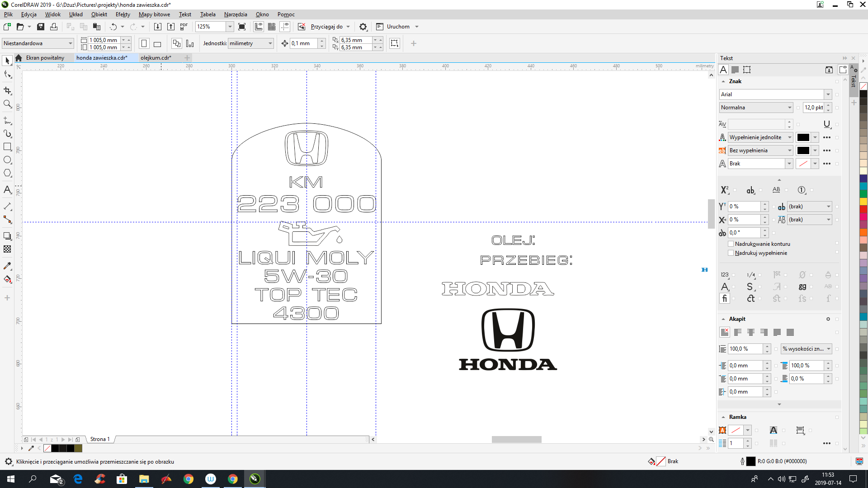Toggle Nadrukowanie konturu checkbox
Image resolution: width=868 pixels, height=488 pixels.
[731, 244]
